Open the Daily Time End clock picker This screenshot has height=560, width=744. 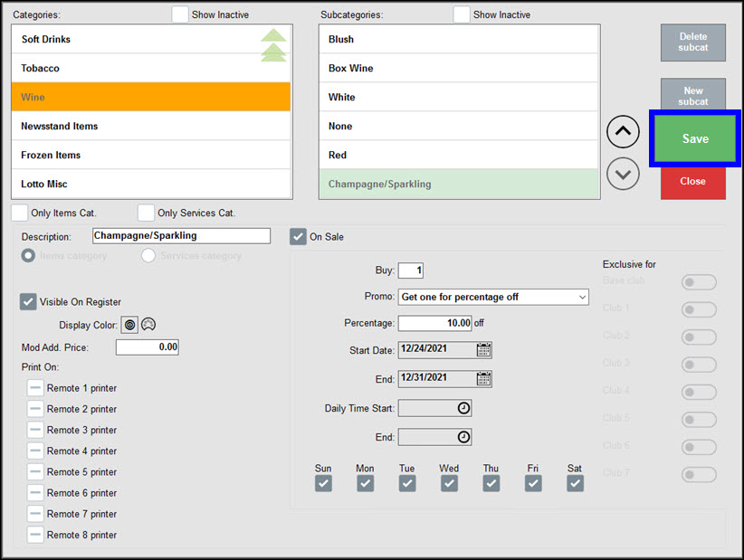463,437
